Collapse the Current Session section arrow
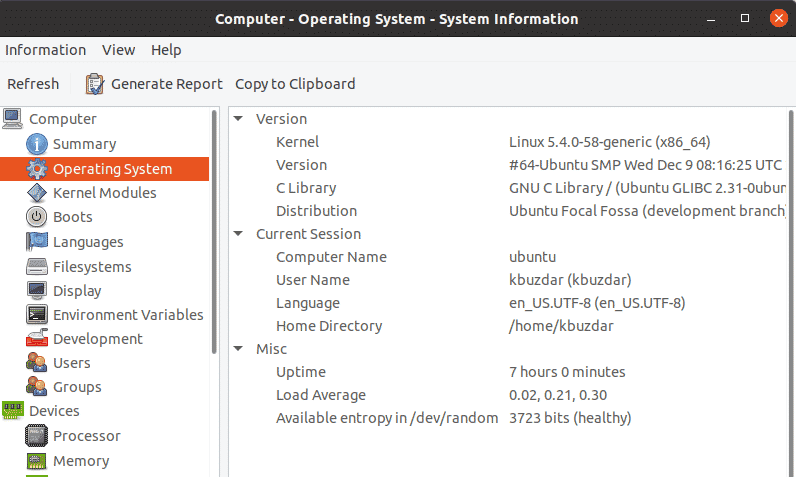 pos(238,233)
